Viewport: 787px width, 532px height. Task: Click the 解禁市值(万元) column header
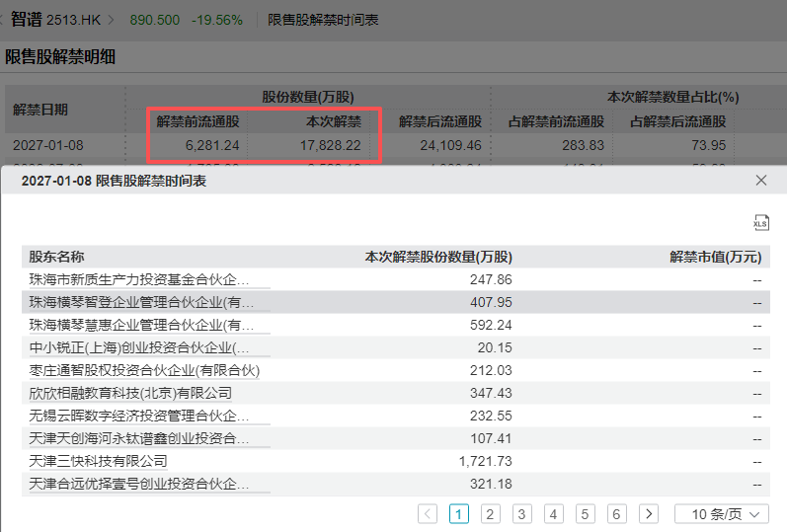(716, 257)
